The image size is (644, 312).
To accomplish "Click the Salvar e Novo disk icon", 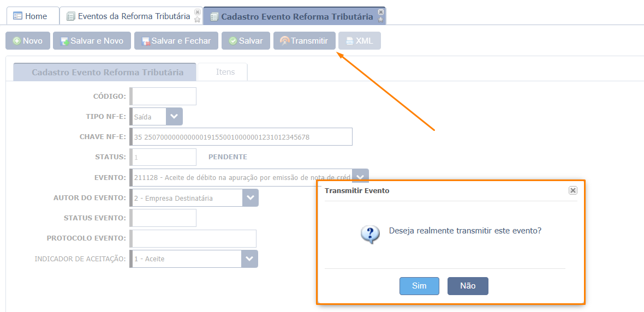I will [x=64, y=41].
